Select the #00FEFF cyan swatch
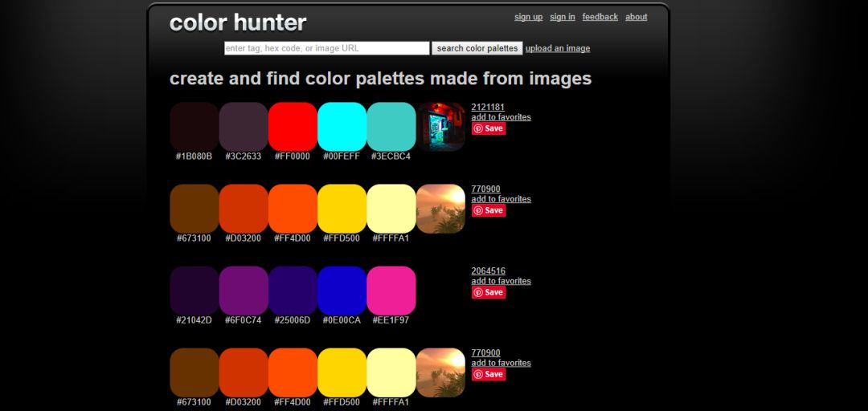Screen dimensions: 868x411 (x=342, y=127)
